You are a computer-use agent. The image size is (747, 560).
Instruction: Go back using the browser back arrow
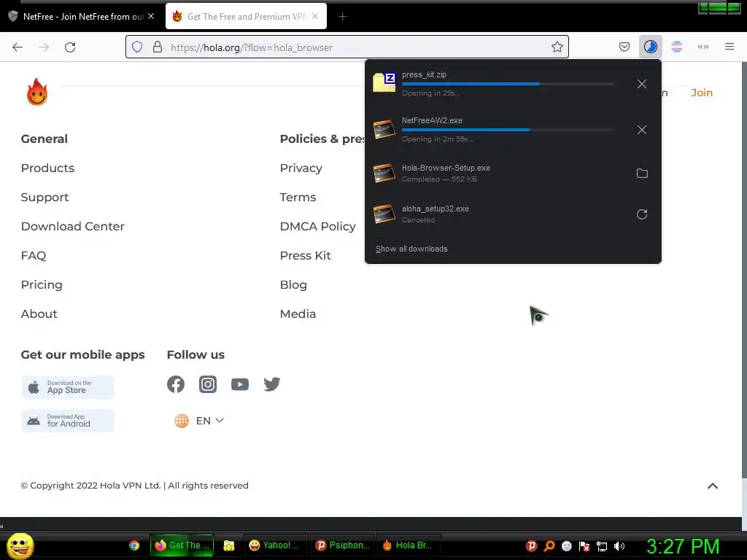(18, 47)
